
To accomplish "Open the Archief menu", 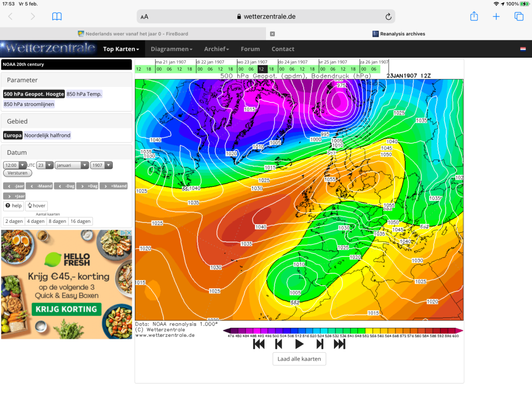I will (217, 49).
